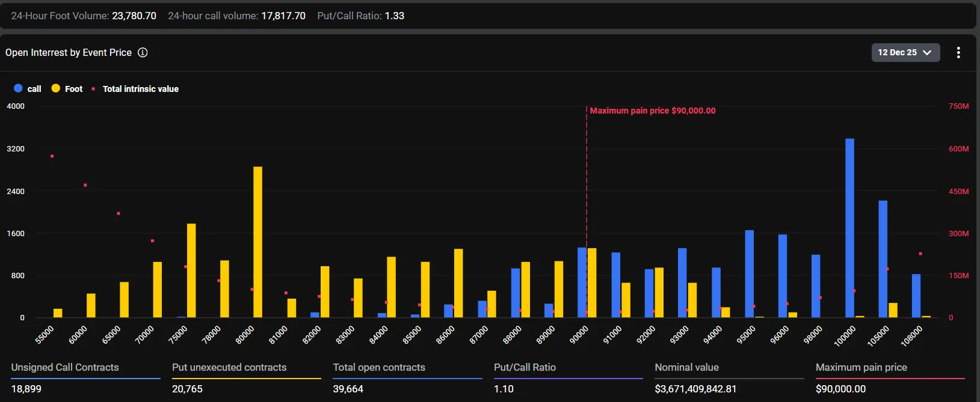The image size is (980, 402).
Task: Click the Put/Call Ratio 1.10 summary value
Action: coord(504,389)
